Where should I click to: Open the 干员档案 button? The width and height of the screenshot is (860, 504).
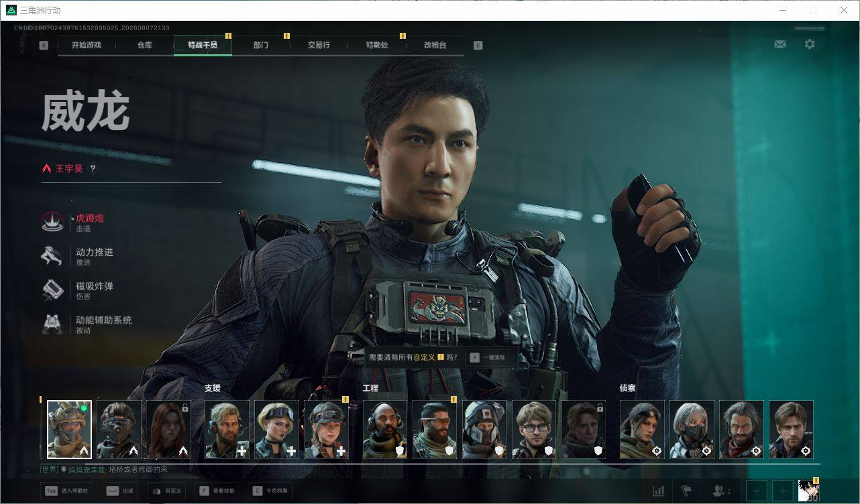(270, 491)
